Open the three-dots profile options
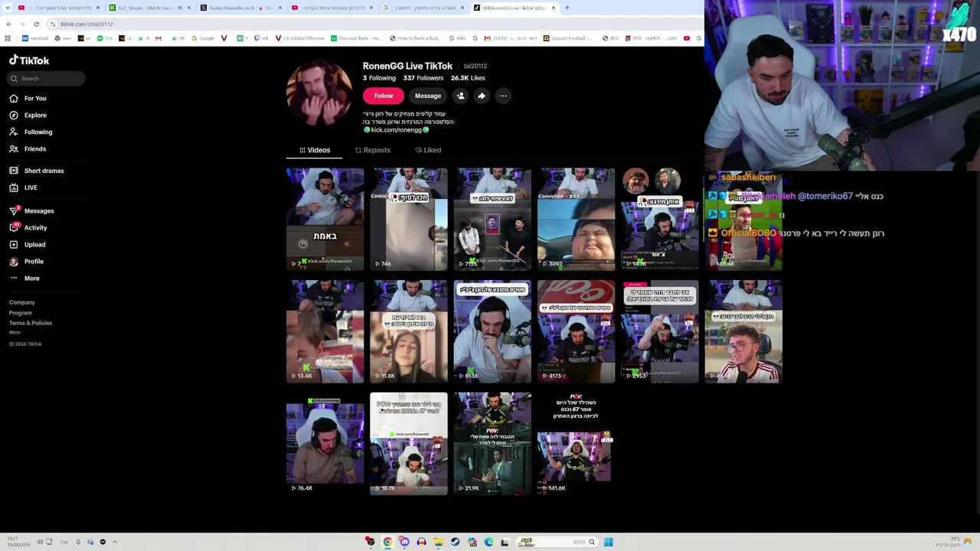 (x=503, y=96)
